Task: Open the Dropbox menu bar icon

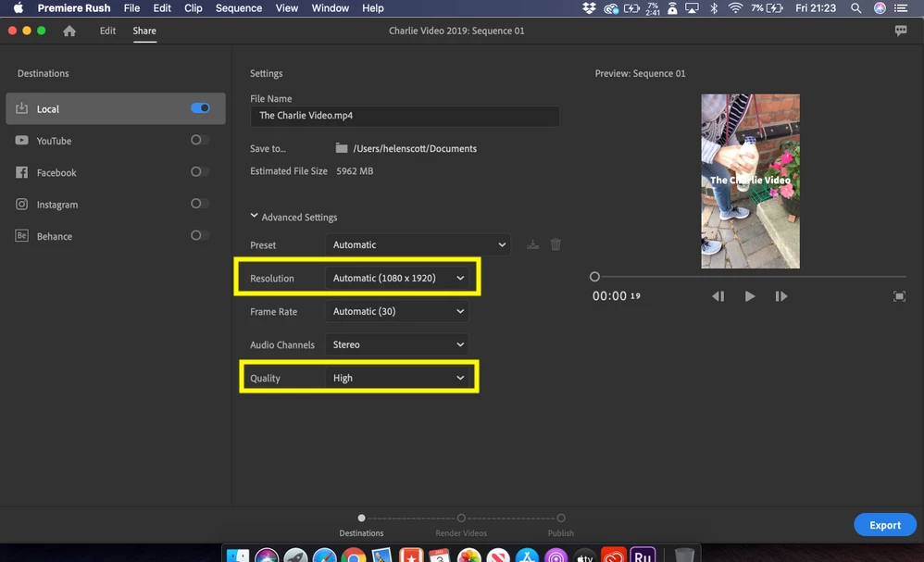Action: pos(589,8)
